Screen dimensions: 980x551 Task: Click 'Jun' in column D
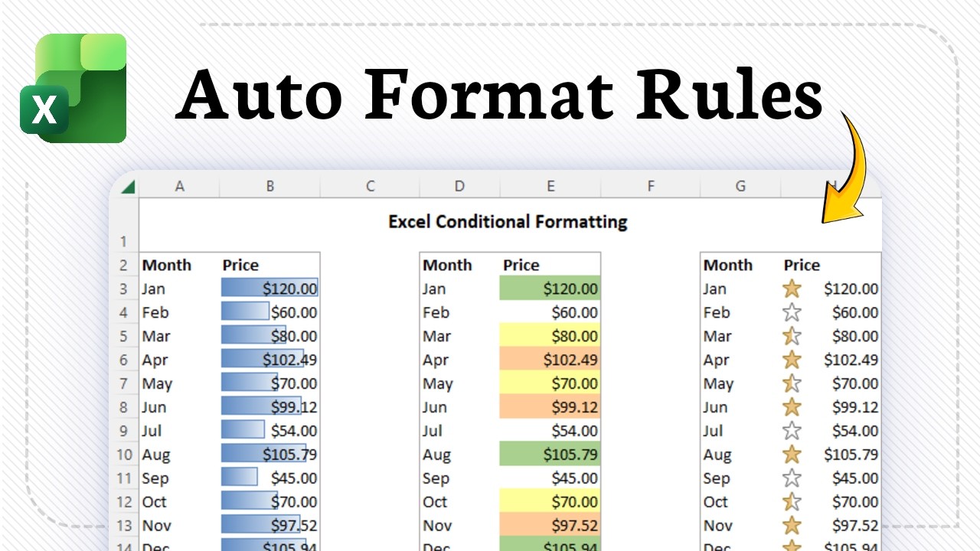pos(435,407)
